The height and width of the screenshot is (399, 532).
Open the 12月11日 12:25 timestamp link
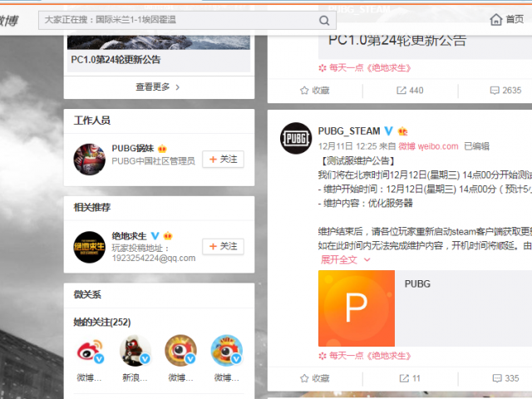[x=347, y=146]
